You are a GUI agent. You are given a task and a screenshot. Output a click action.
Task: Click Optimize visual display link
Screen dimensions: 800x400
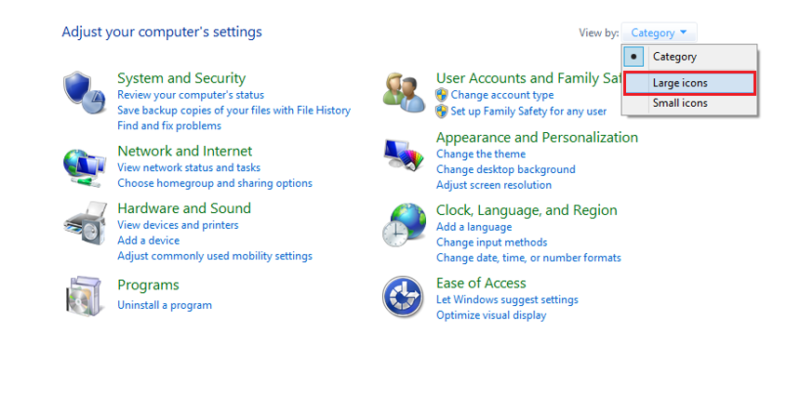491,315
